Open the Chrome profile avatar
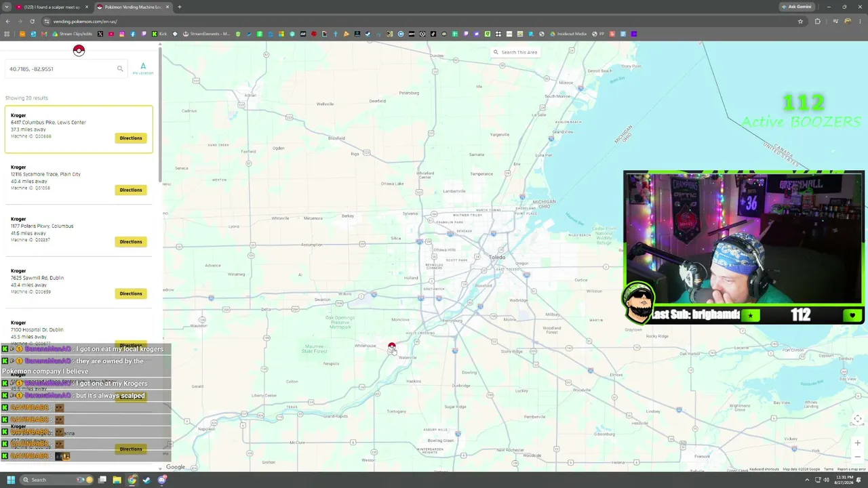This screenshot has width=868, height=488. coord(848,21)
